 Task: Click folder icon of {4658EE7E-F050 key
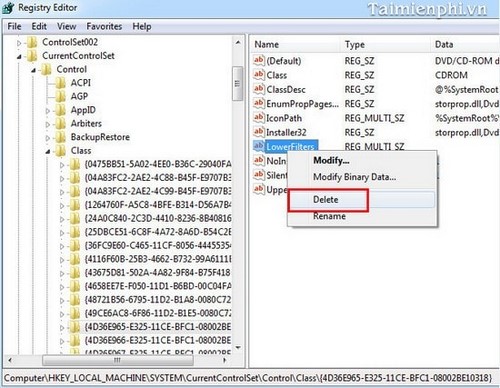(x=75, y=286)
